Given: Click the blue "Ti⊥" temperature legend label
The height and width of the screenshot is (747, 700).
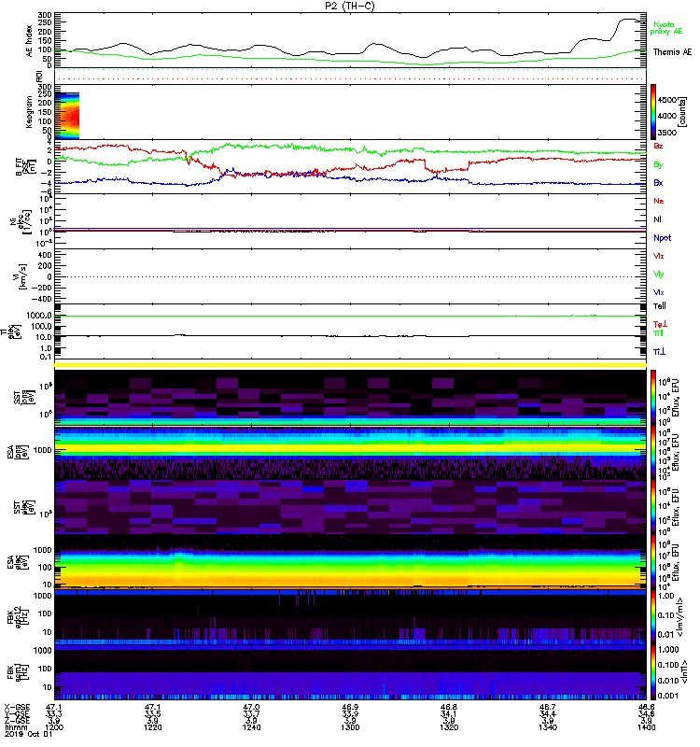Looking at the screenshot, I should [659, 352].
